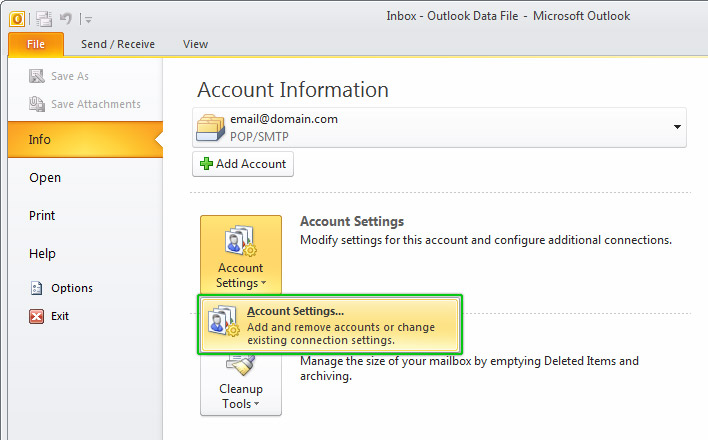Click the Save Attachments icon
The image size is (708, 440).
click(x=37, y=104)
